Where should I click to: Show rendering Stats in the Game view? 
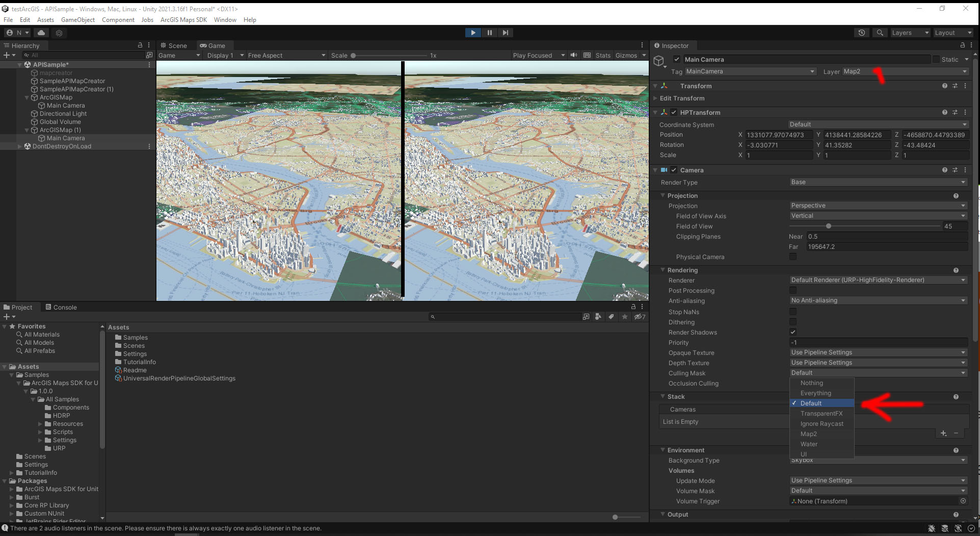[603, 55]
